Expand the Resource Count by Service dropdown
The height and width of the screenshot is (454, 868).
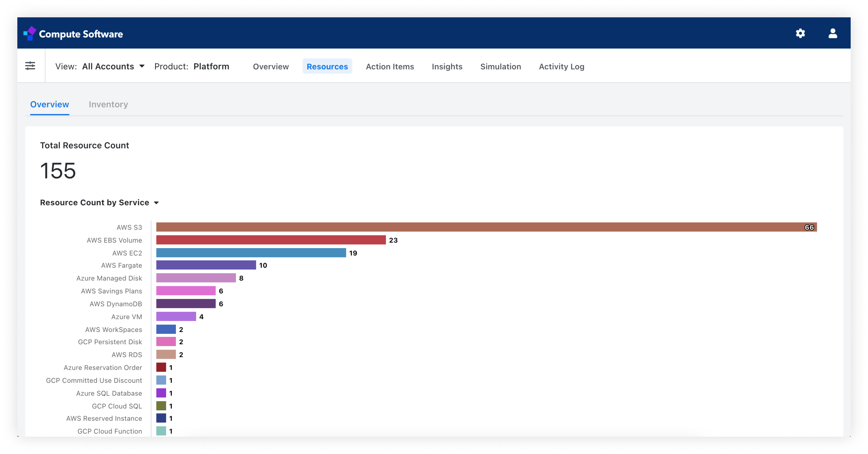coord(99,202)
